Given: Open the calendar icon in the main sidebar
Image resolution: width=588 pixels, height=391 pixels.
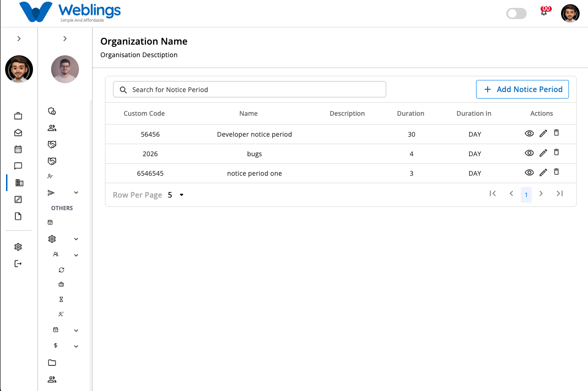Looking at the screenshot, I should pyautogui.click(x=18, y=149).
